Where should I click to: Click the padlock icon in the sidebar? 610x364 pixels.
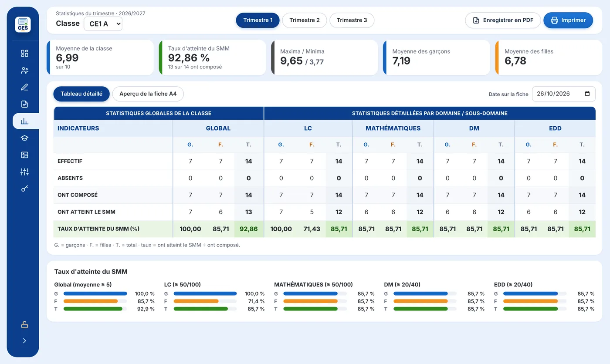click(x=24, y=325)
